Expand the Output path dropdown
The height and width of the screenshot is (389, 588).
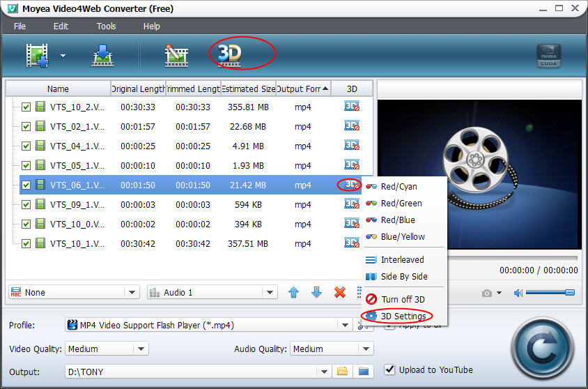[x=324, y=372]
